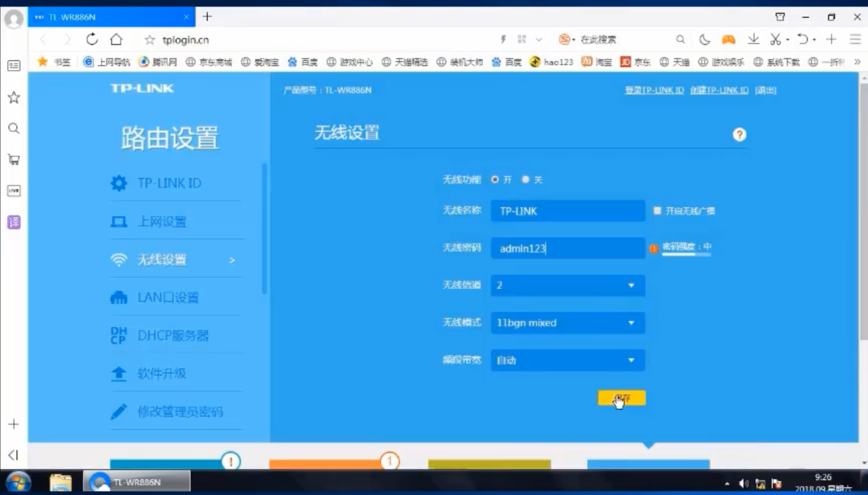Select the wireless function 关 radio button

pos(526,179)
